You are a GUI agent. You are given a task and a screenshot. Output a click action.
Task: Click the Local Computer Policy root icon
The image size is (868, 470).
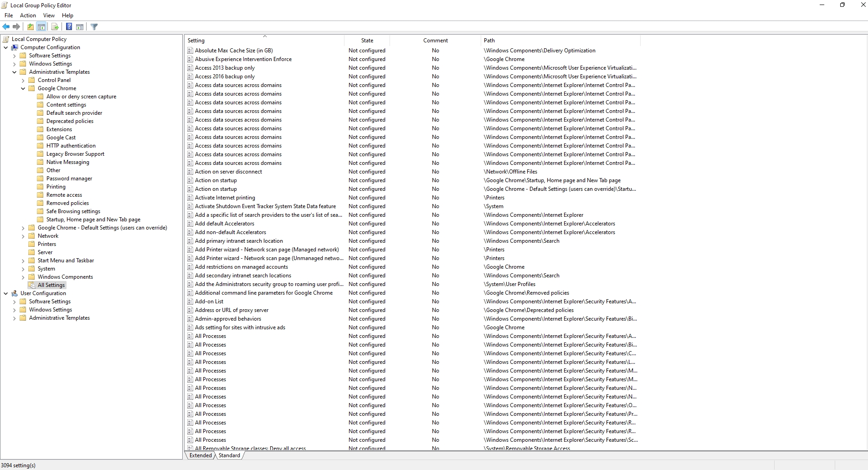tap(6, 39)
